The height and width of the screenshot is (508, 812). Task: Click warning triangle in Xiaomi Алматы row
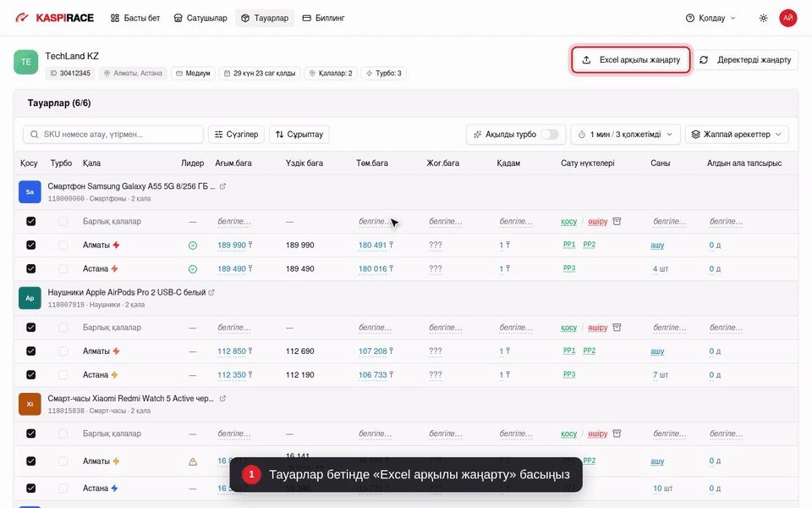[193, 461]
